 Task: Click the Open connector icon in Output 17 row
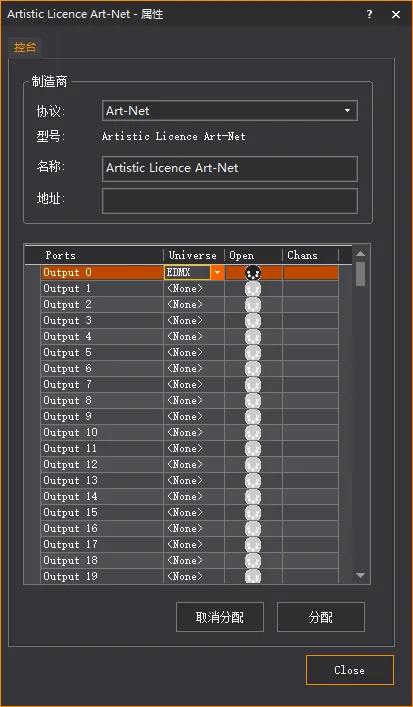(253, 545)
